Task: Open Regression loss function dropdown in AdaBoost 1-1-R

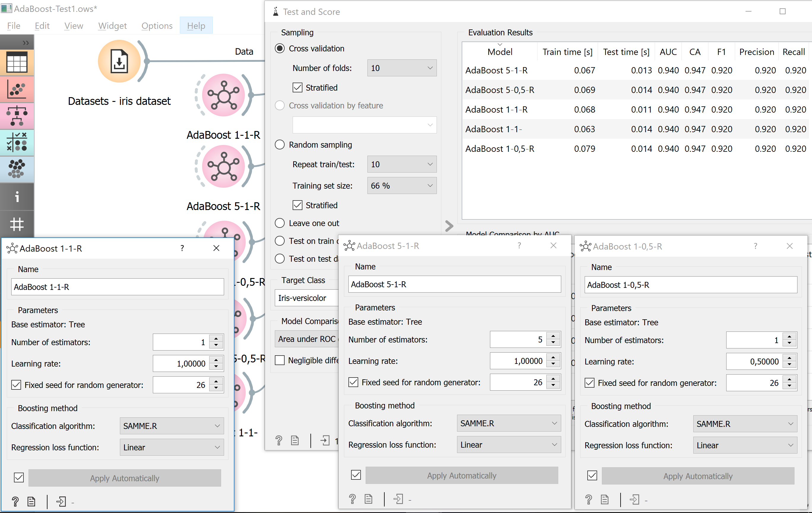Action: point(172,447)
